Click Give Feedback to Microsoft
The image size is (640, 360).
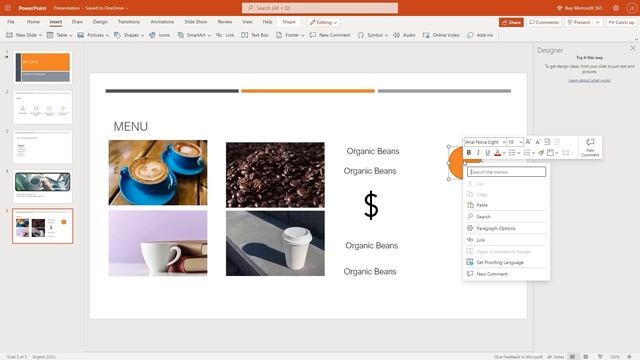(x=518, y=357)
